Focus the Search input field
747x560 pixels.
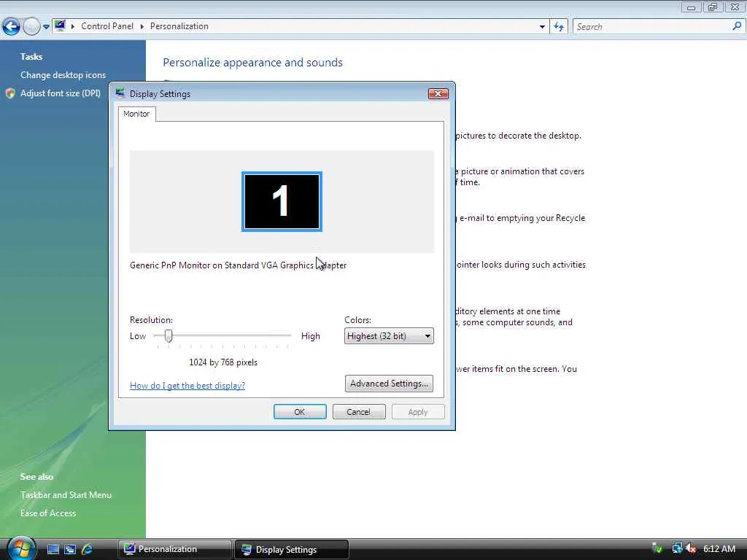click(x=652, y=27)
